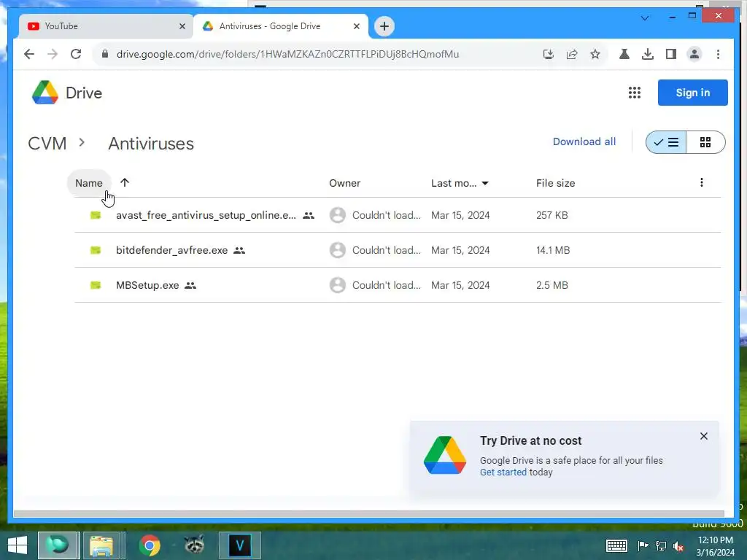
Task: Click the shared icon beside MBSetup.exe
Action: click(x=190, y=285)
